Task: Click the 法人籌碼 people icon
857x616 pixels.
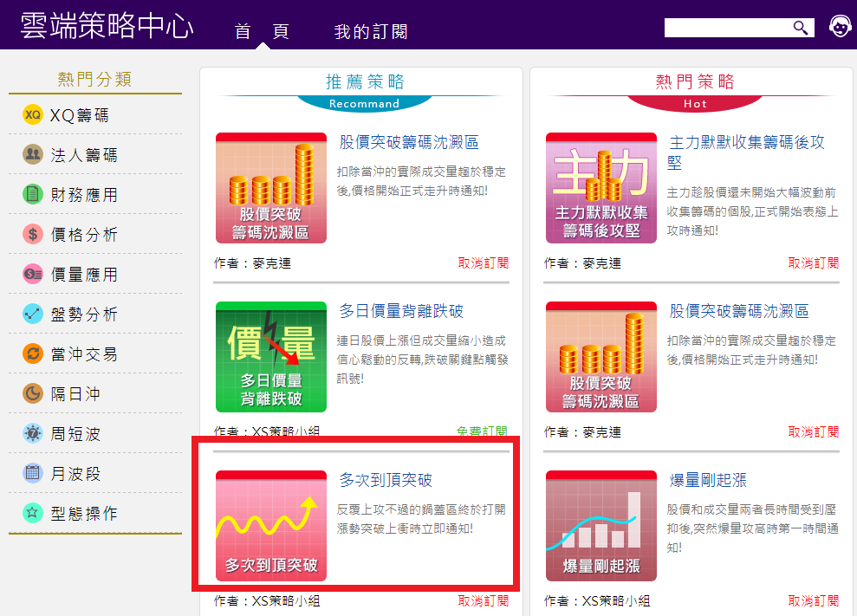Action: tap(33, 155)
